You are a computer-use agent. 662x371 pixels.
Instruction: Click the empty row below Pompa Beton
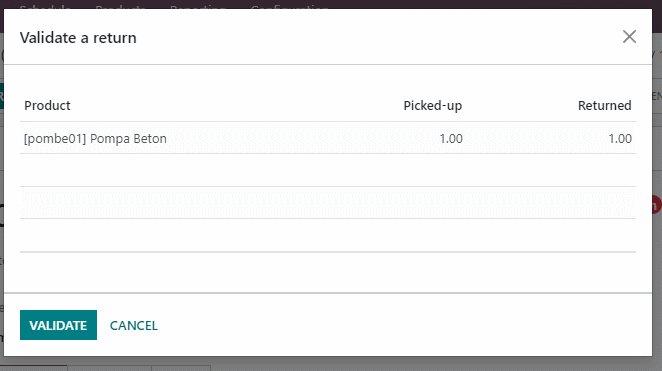pyautogui.click(x=328, y=170)
